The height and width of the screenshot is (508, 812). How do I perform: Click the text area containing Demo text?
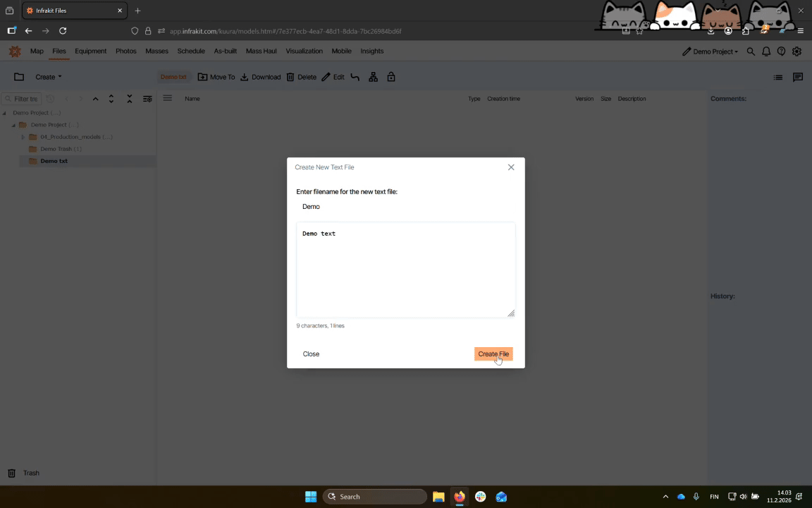(405, 270)
